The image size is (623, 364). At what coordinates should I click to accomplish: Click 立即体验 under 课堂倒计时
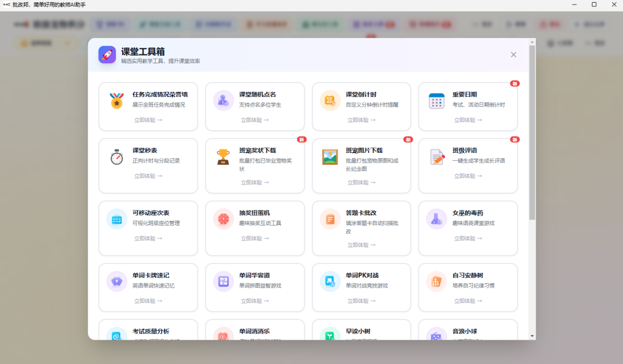[361, 120]
